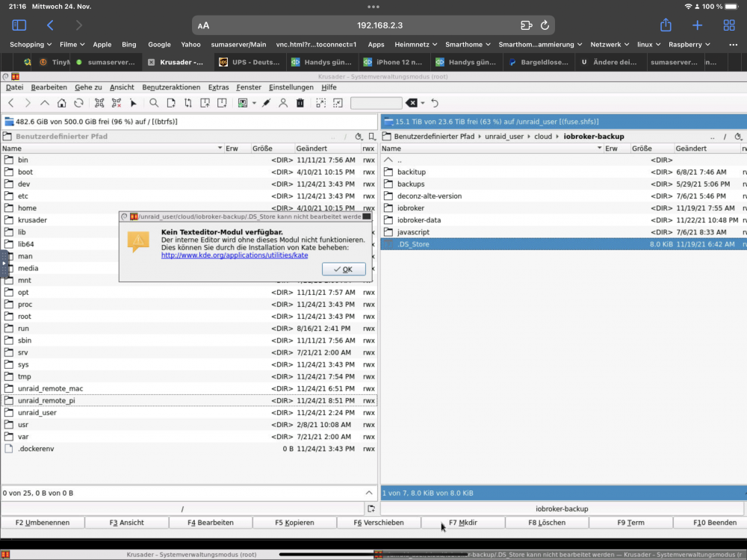Click F7 Mkdir button

click(x=462, y=523)
